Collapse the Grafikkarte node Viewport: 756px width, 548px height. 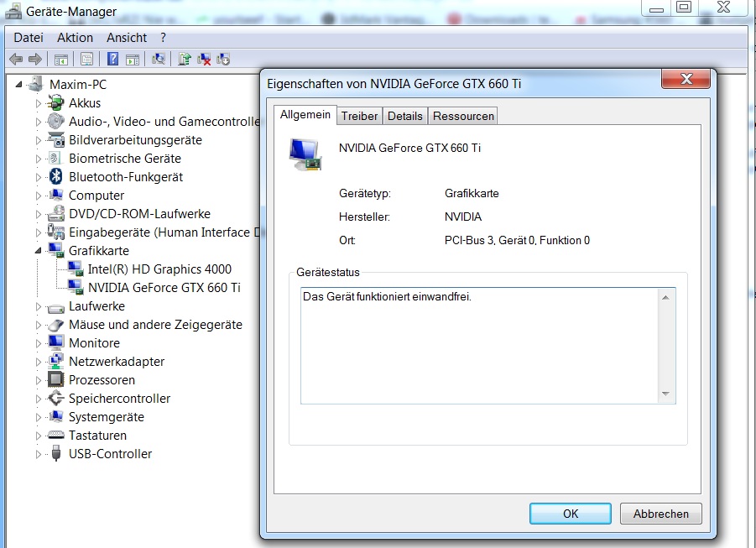point(38,250)
